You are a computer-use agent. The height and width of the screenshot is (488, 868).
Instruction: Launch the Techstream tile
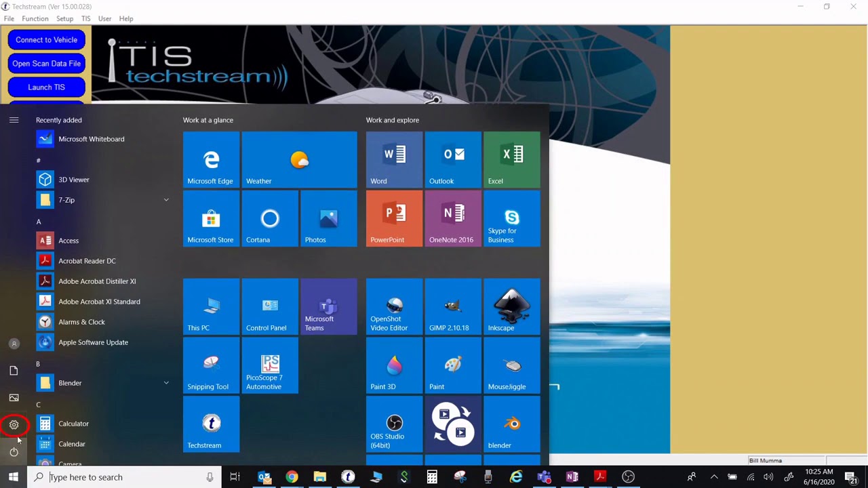click(211, 424)
